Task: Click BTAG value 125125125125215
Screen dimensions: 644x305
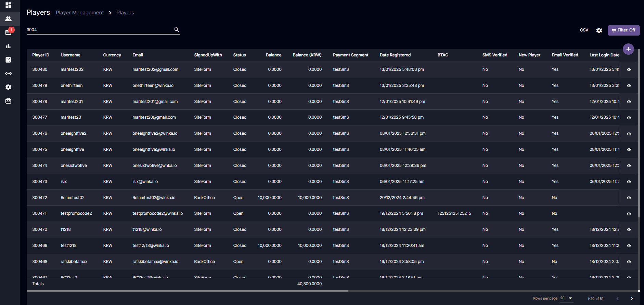Action: coord(454,213)
